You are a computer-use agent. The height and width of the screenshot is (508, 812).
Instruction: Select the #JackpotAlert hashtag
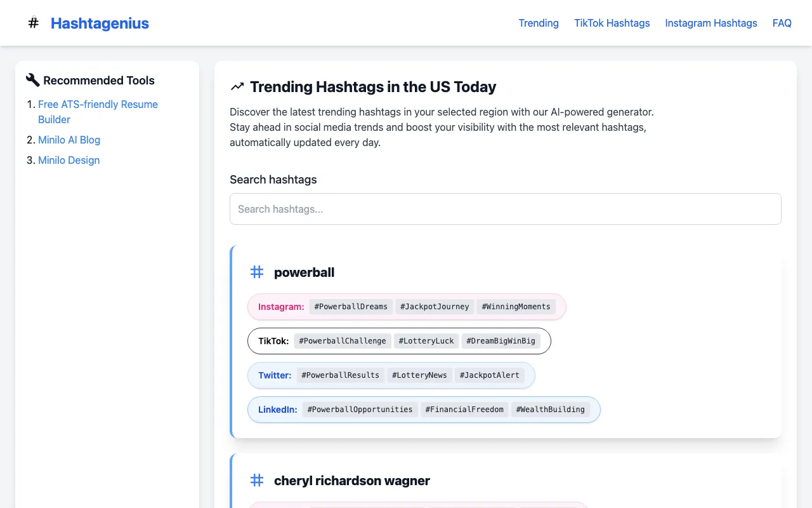point(490,375)
